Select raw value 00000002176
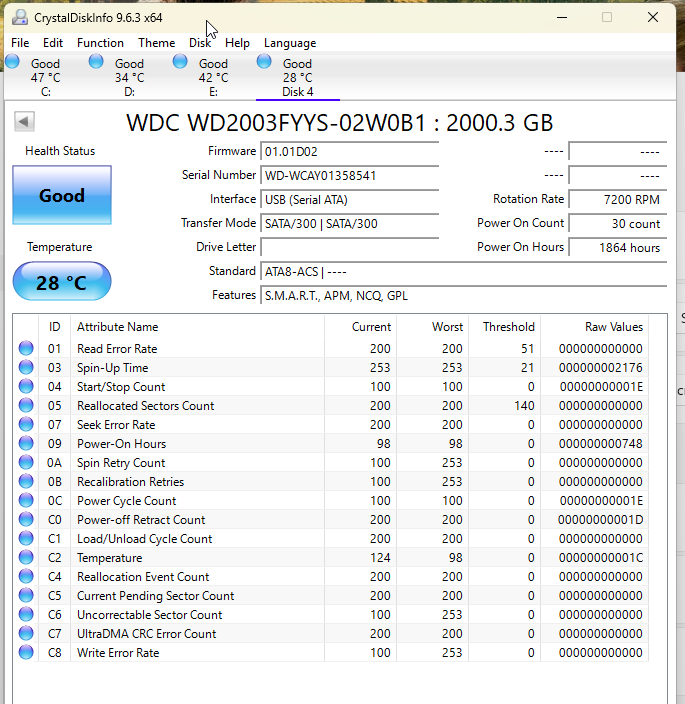The image size is (685, 704). 601,368
